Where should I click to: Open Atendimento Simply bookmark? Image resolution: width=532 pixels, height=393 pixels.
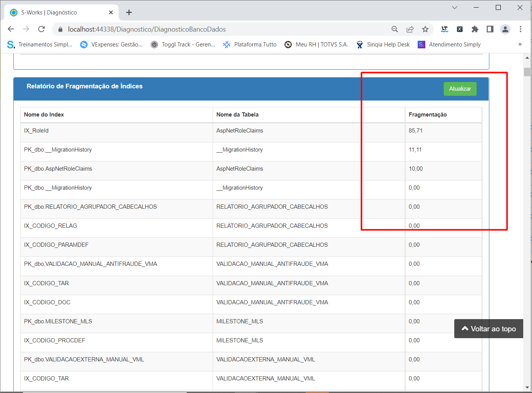click(x=449, y=45)
